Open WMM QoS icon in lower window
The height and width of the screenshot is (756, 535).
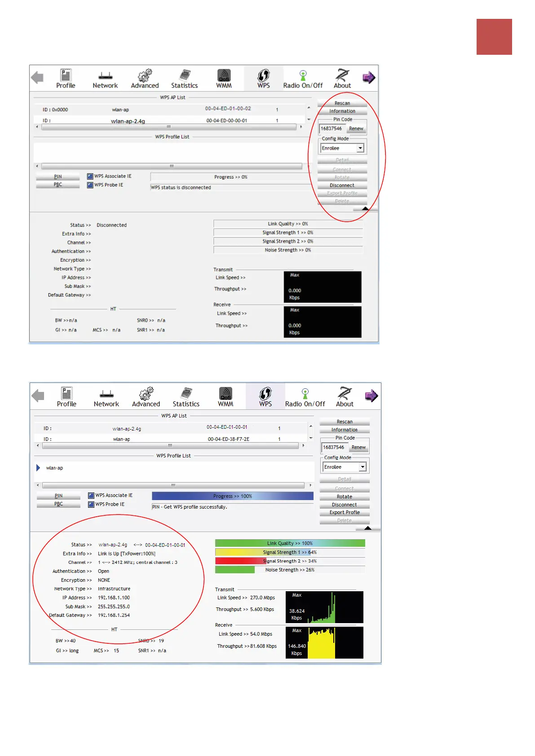(x=225, y=397)
